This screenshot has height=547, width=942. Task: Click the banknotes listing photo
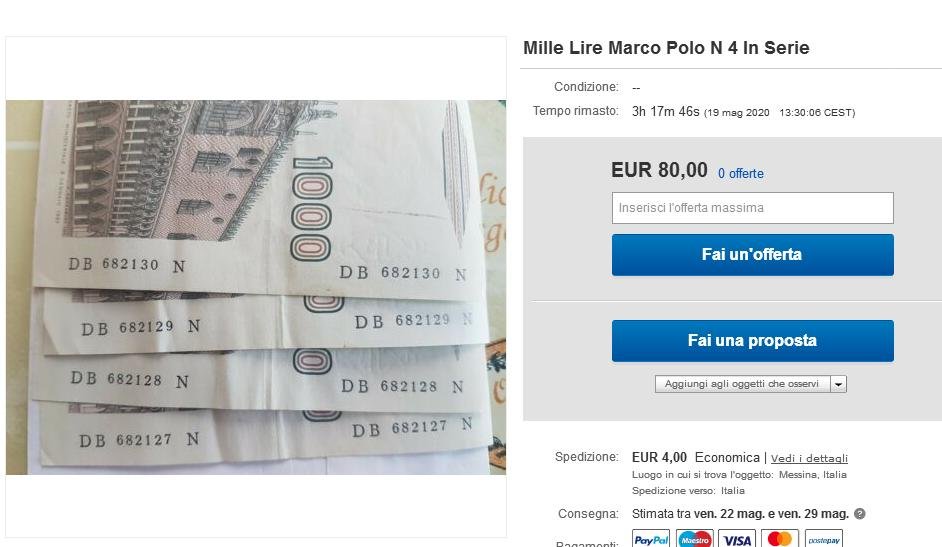coord(256,287)
